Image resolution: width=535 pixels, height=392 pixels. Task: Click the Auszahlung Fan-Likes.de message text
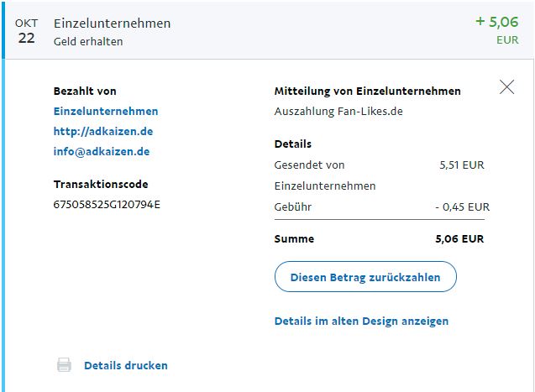click(338, 111)
